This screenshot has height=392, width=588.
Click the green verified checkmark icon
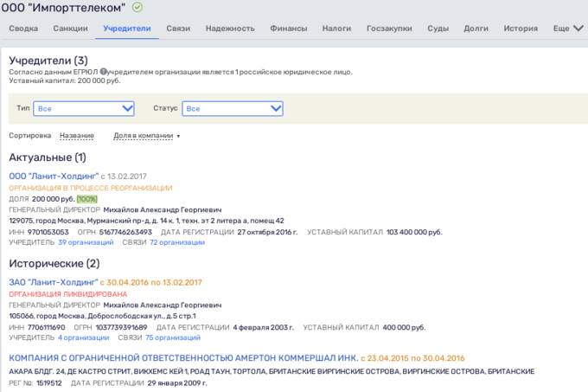point(137,8)
